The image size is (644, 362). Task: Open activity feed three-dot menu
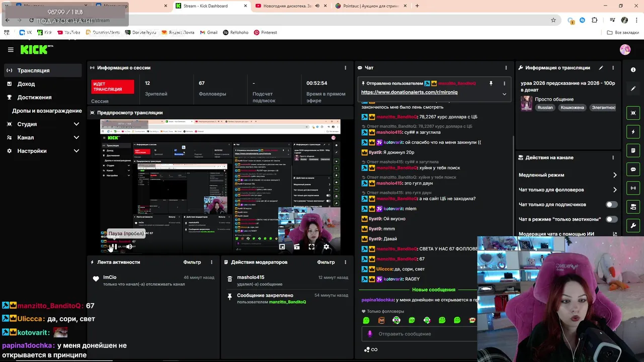click(211, 262)
